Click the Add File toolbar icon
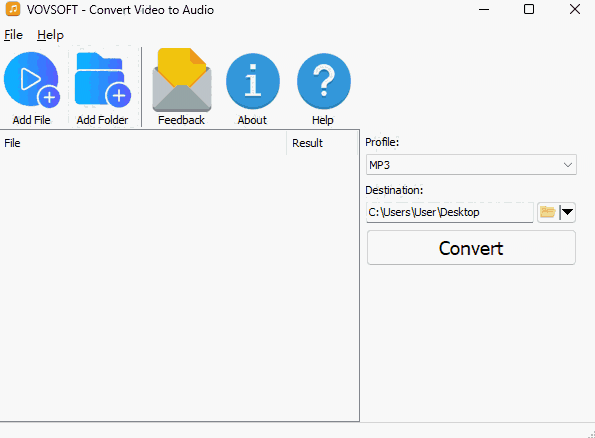This screenshot has height=438, width=595. pyautogui.click(x=32, y=80)
